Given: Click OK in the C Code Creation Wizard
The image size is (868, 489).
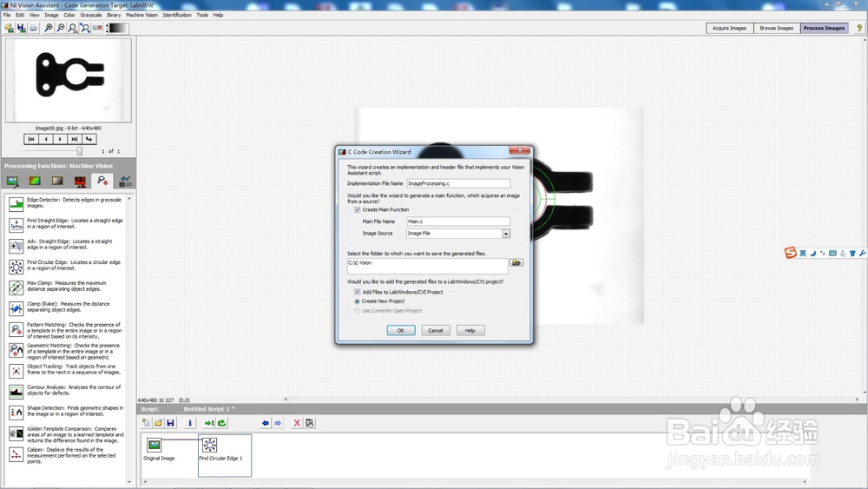Looking at the screenshot, I should [x=401, y=331].
